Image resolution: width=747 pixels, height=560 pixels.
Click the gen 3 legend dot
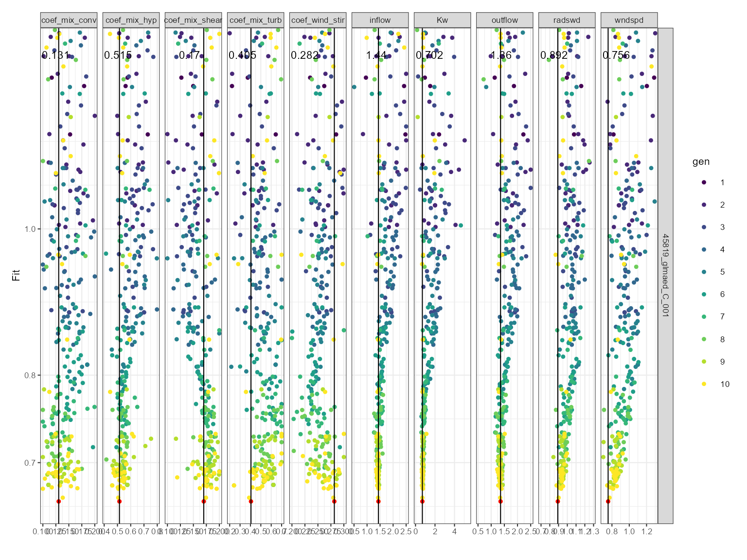pyautogui.click(x=704, y=227)
